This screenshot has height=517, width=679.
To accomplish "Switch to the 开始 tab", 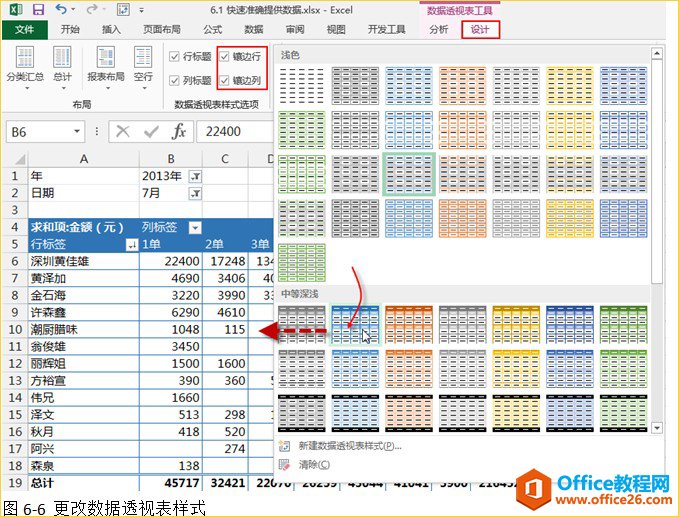I will [70, 29].
